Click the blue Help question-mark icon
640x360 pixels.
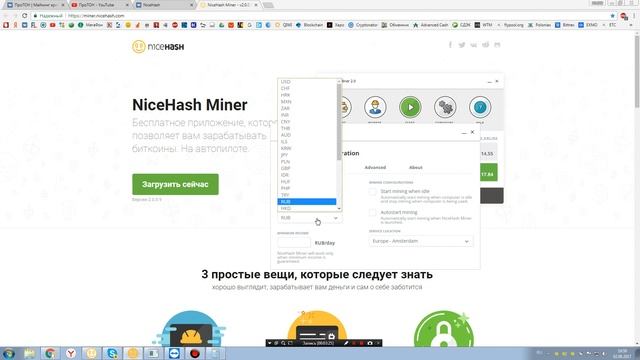click(480, 107)
